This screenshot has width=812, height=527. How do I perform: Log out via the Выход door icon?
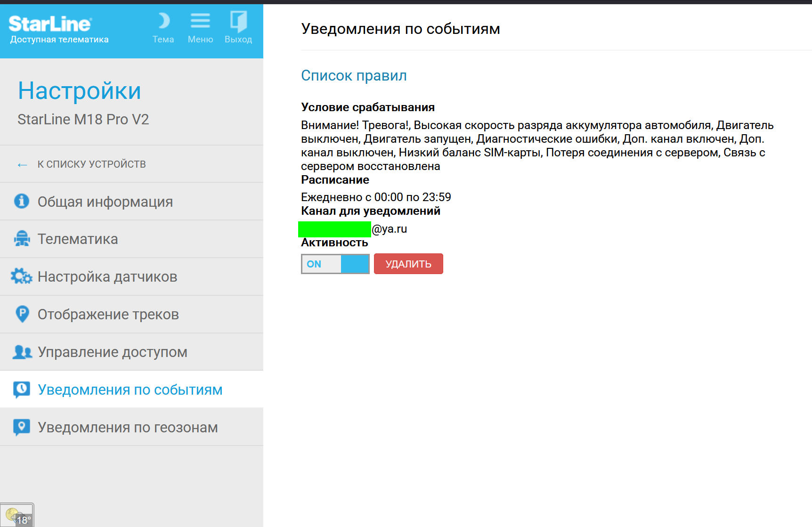click(x=238, y=21)
